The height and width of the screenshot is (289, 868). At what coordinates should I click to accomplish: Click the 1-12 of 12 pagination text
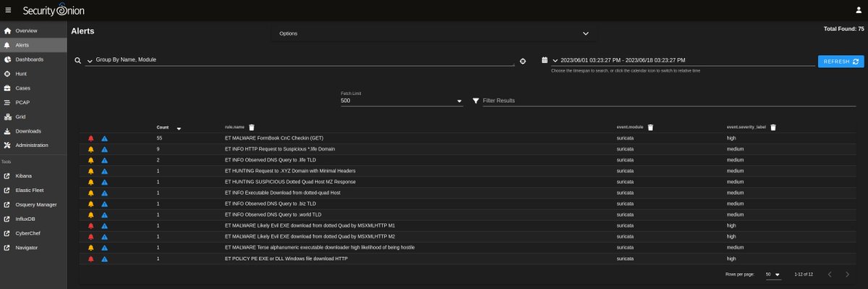(x=804, y=275)
